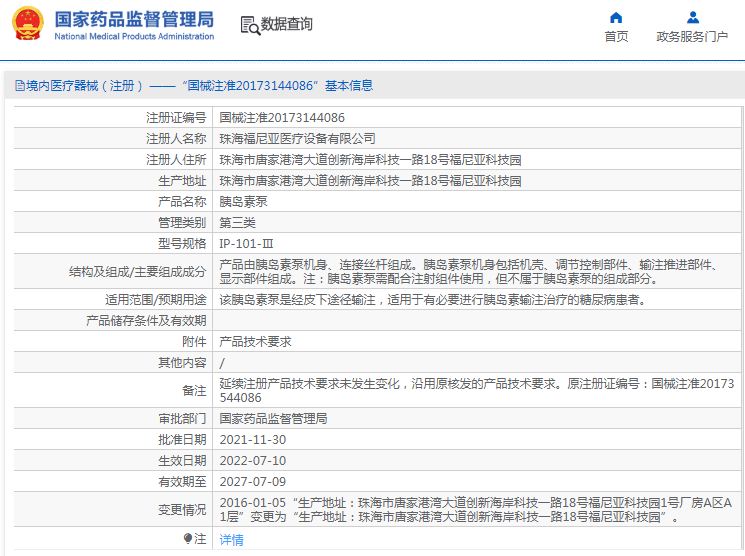Click the document icon before 境内医疗器械
Screen dimensions: 745x556
19,86
